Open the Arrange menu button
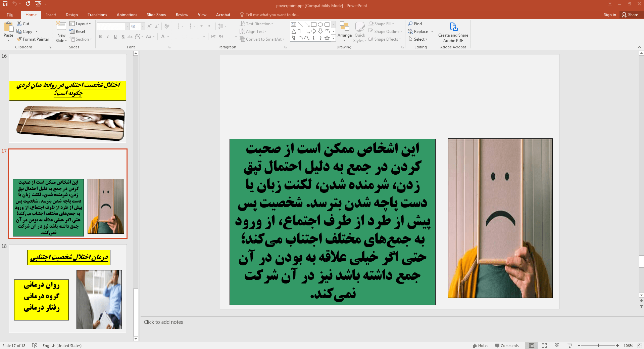The height and width of the screenshot is (349, 644). coord(345,32)
